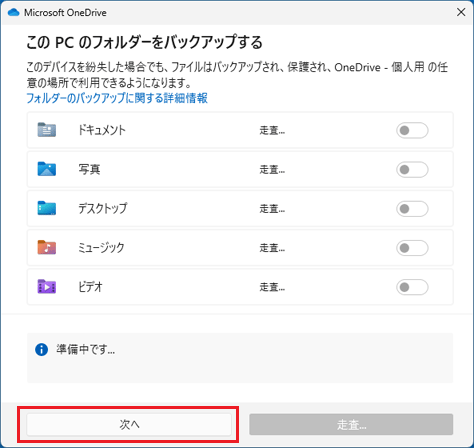Click the Music (ミュージック) folder icon
The image size is (474, 448).
[47, 247]
